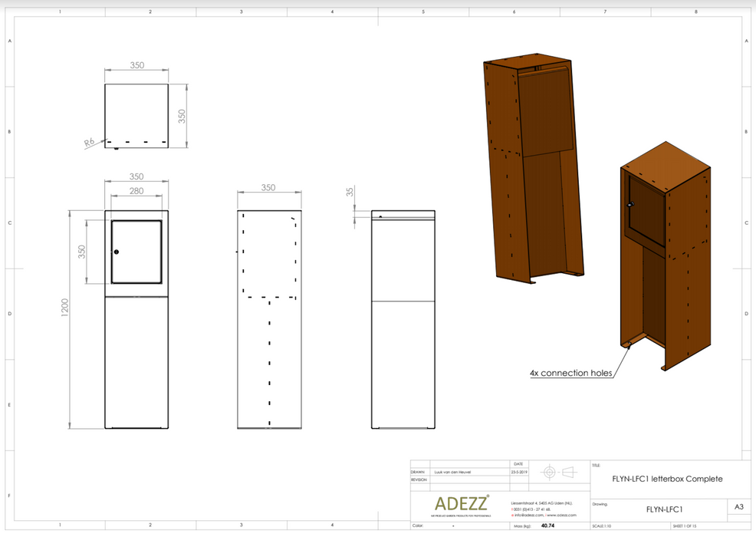Open the www.adezz.com website link

[x=562, y=515]
